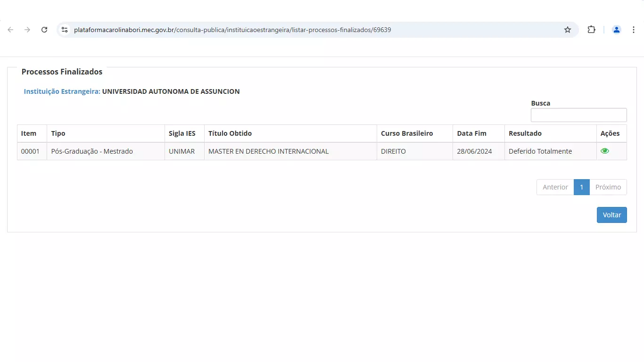Select cell 00001
Image resolution: width=644 pixels, height=362 pixels.
(x=32, y=151)
